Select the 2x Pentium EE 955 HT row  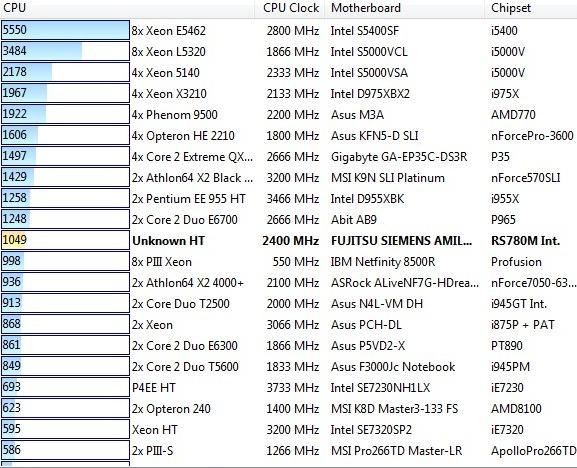click(288, 198)
